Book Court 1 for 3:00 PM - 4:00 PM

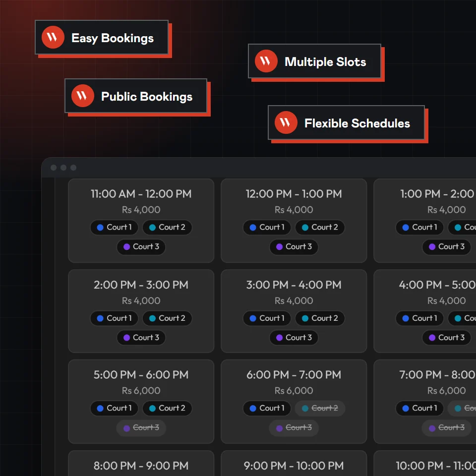[267, 318]
